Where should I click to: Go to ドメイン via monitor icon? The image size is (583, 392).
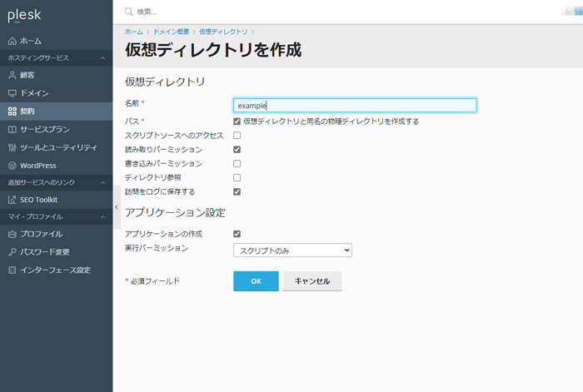(x=12, y=93)
